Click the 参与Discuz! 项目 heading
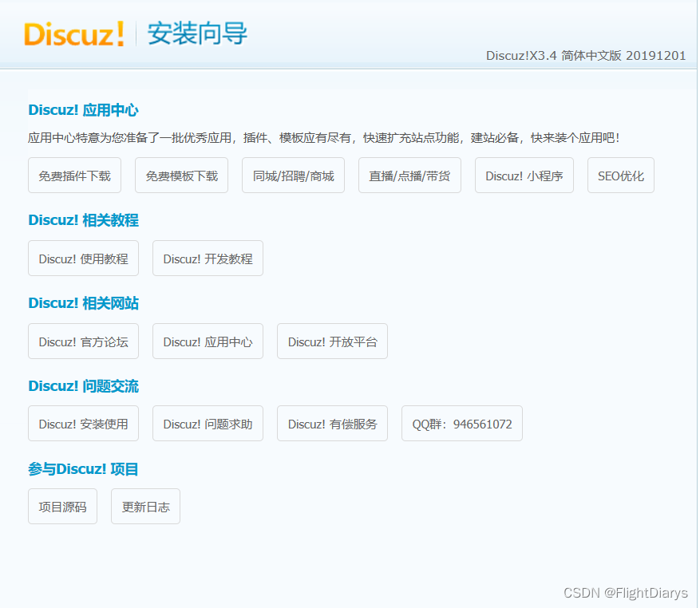700x608 pixels. click(x=83, y=469)
